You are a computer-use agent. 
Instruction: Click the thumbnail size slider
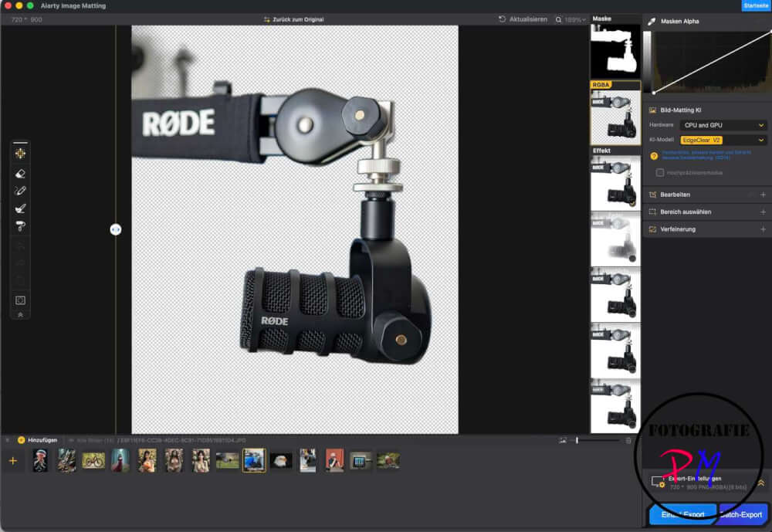pos(594,440)
